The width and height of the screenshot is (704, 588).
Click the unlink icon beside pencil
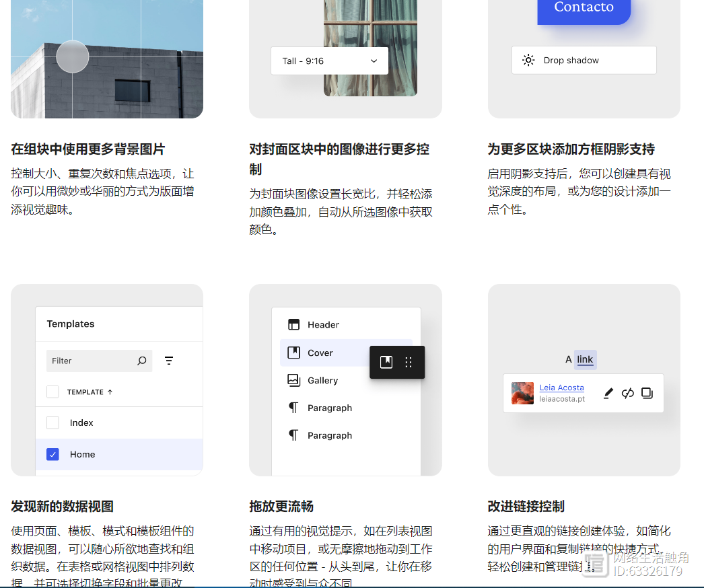[628, 393]
